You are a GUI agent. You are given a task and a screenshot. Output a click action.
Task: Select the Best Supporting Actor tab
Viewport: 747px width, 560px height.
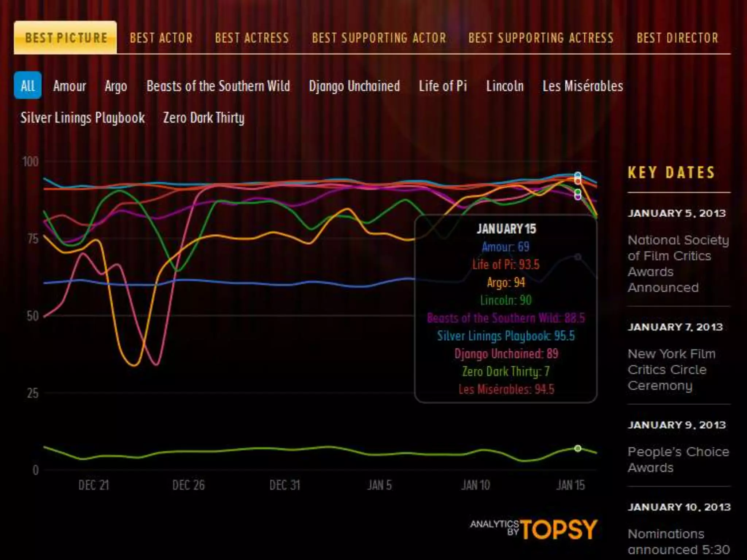tap(379, 38)
